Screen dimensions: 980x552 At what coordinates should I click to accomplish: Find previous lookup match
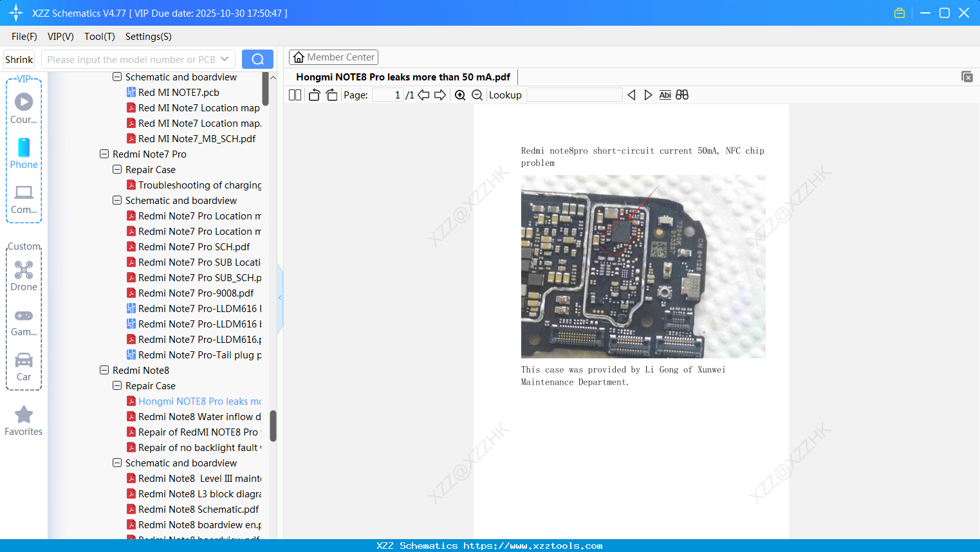(x=631, y=95)
